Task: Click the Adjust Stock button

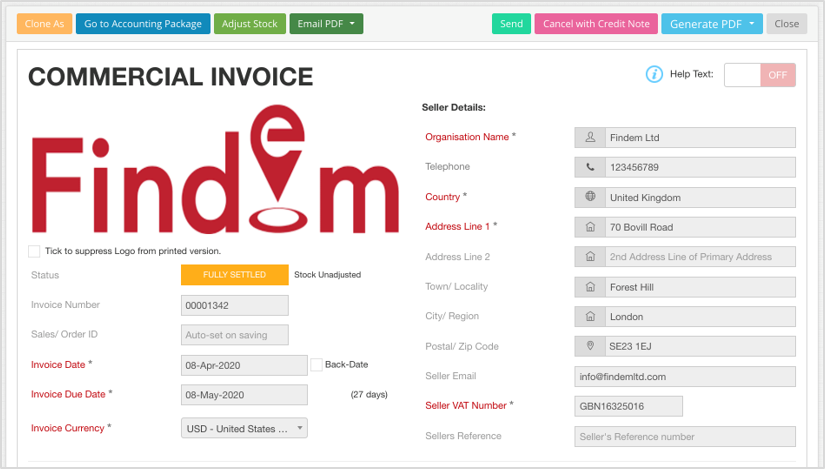Action: pyautogui.click(x=249, y=24)
